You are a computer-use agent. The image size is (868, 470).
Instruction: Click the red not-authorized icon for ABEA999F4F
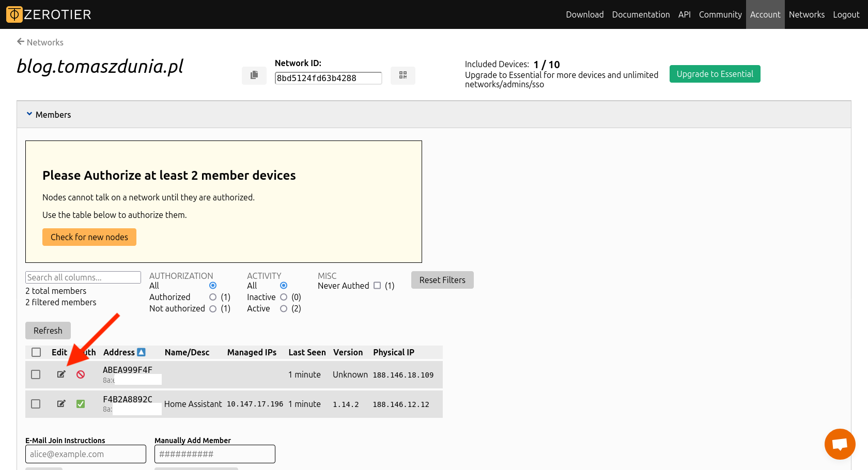click(x=81, y=374)
